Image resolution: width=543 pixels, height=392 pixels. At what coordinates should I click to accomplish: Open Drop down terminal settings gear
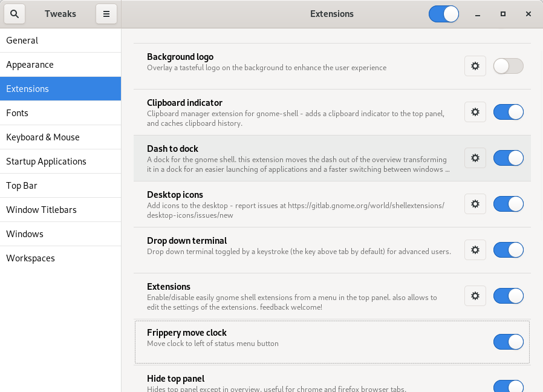(475, 250)
